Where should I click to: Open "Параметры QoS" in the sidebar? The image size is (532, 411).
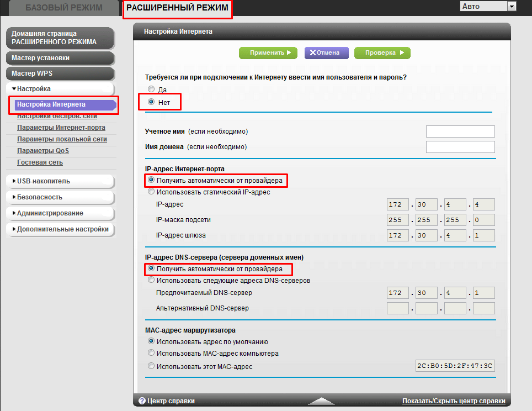[43, 151]
